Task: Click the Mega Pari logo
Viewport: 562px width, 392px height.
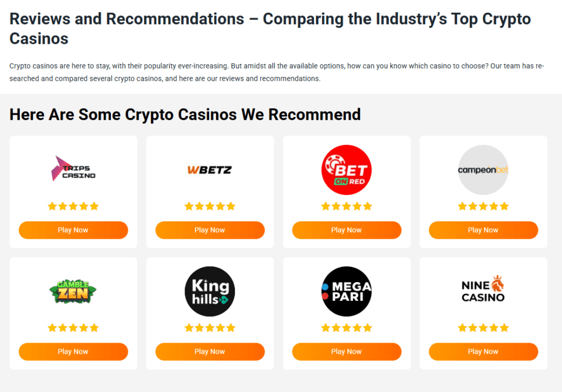Action: (x=346, y=292)
